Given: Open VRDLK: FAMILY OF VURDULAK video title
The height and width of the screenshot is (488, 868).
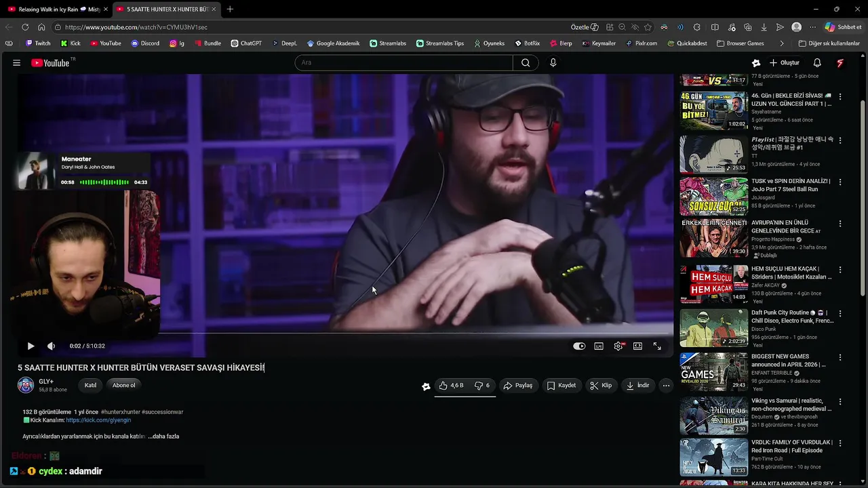Looking at the screenshot, I should tap(792, 446).
